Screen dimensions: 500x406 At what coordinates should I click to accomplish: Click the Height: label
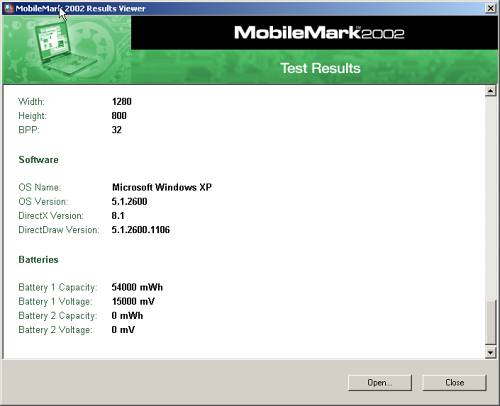(x=32, y=116)
